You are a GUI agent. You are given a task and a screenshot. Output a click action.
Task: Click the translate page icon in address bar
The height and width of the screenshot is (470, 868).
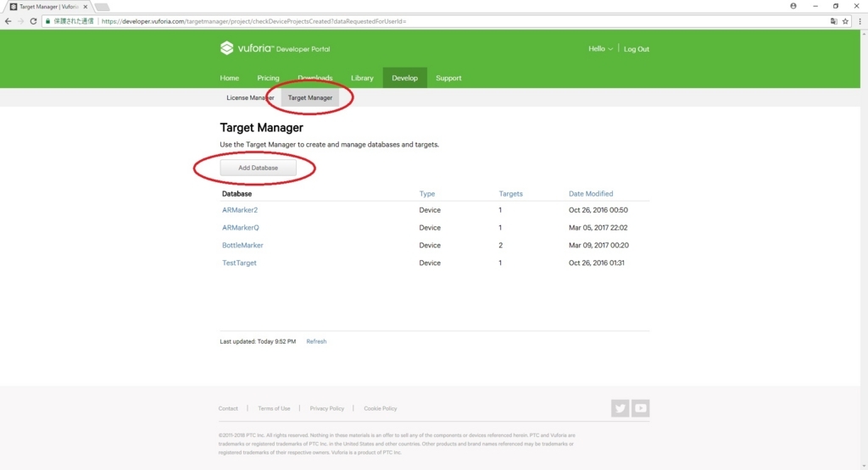coord(834,21)
